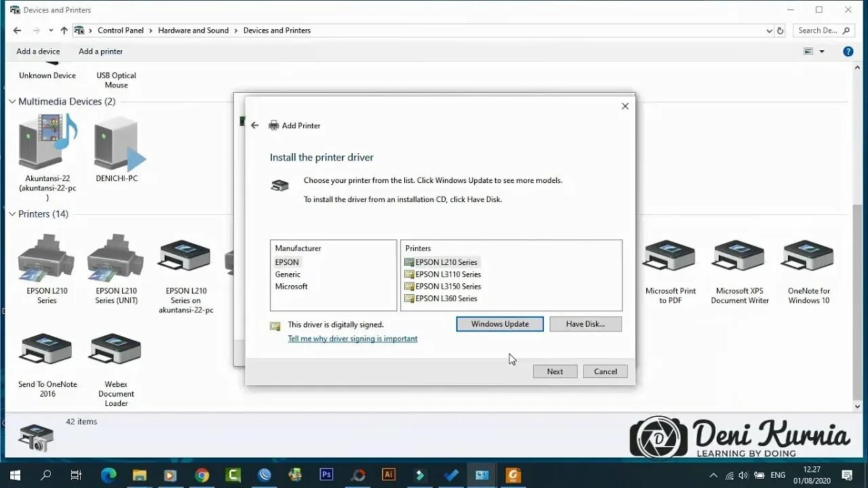Open taskbar Search magnifier

[x=46, y=475]
